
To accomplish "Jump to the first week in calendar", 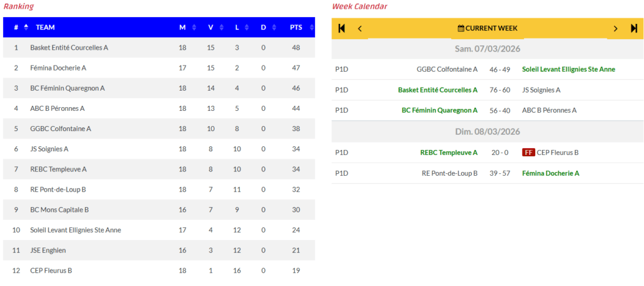I will 341,28.
